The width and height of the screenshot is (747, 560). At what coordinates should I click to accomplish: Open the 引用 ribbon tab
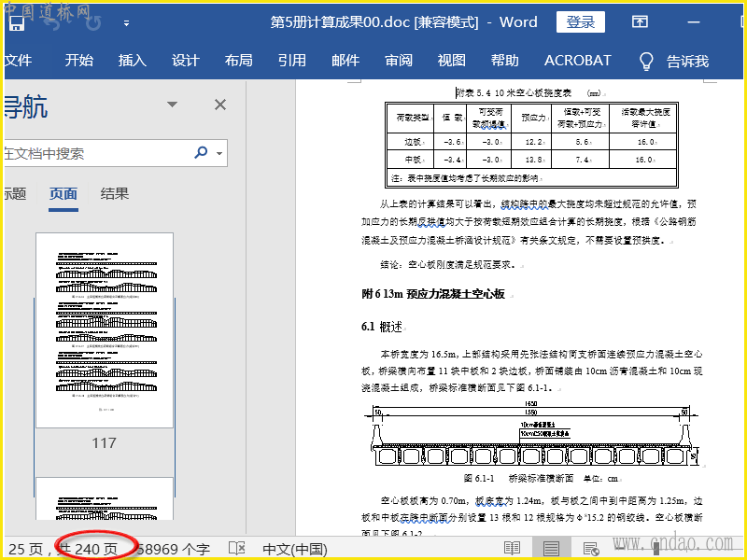coord(292,61)
